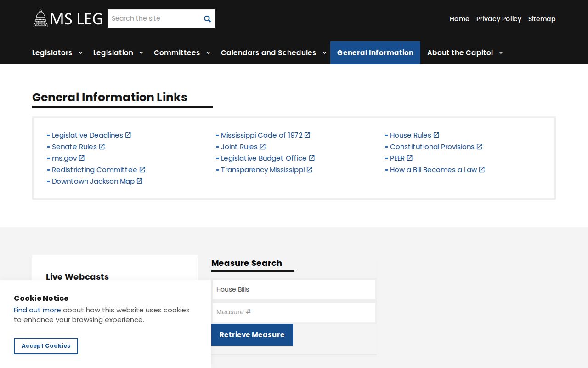
Task: Select the General Information tab
Action: (375, 53)
